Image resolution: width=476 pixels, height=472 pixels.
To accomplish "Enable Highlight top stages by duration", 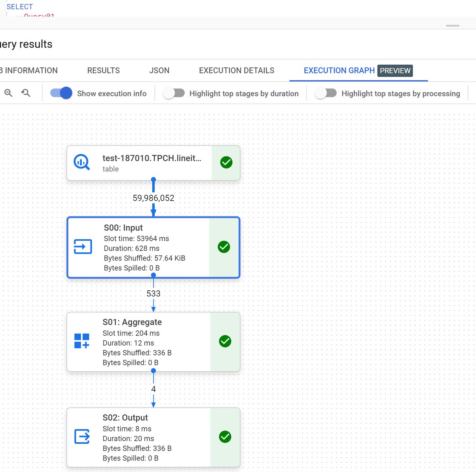I will [x=173, y=93].
